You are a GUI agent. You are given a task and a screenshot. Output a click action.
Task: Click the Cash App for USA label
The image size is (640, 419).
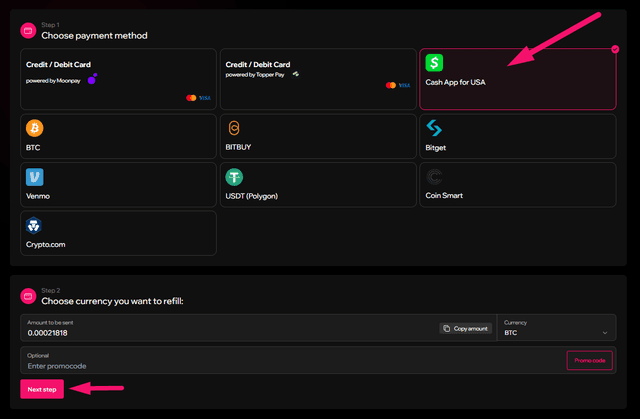pyautogui.click(x=456, y=82)
